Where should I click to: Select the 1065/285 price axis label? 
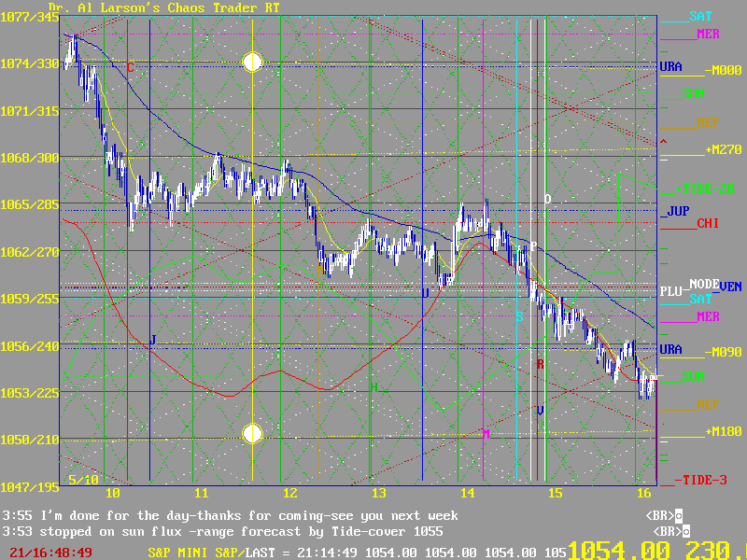coord(28,203)
